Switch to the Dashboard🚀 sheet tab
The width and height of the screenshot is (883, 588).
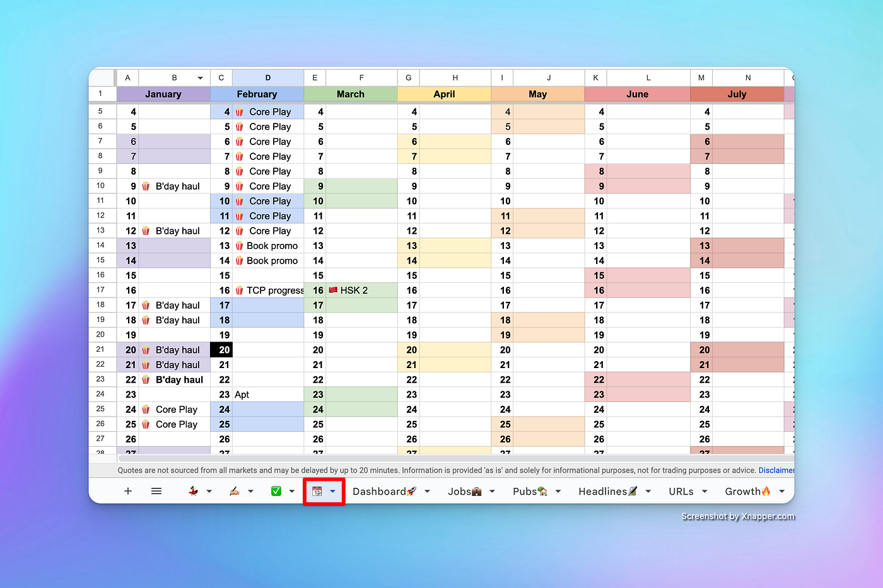385,491
